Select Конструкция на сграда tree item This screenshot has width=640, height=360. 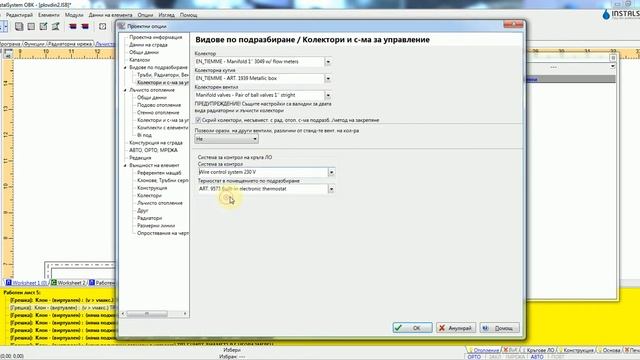pos(156,142)
